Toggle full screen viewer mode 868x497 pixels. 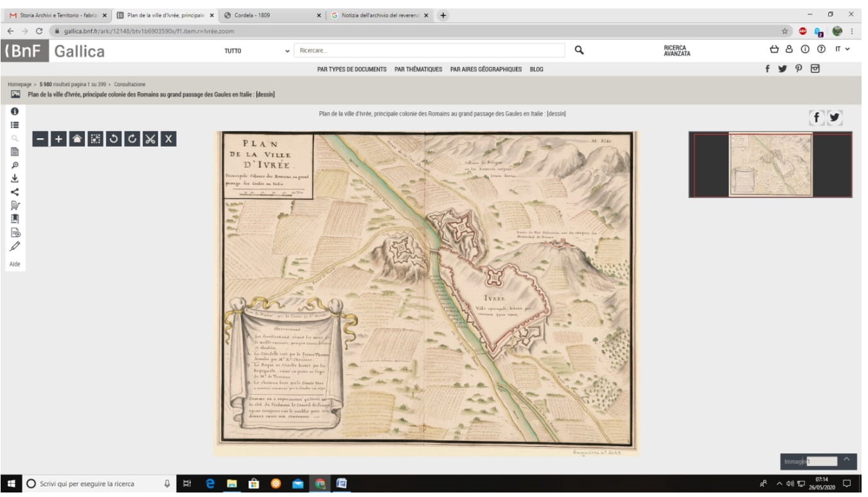tap(95, 139)
